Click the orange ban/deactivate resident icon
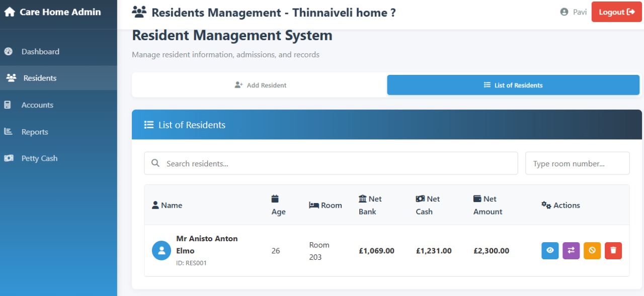644x296 pixels. tap(592, 251)
